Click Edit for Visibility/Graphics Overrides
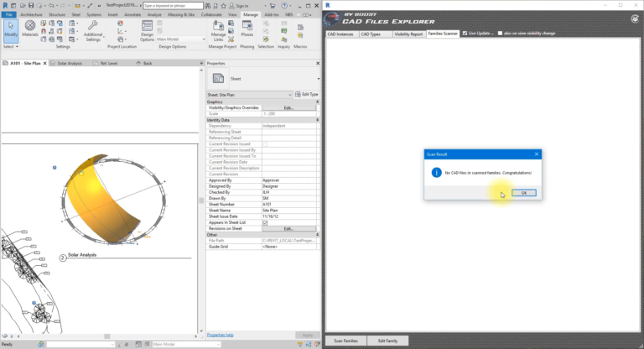644x349 pixels. point(289,107)
